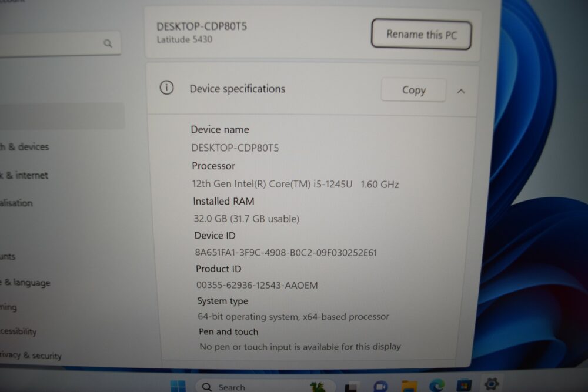The width and height of the screenshot is (588, 392).
Task: Click the device name value DESKTOP-CDP80T5
Action: (235, 148)
